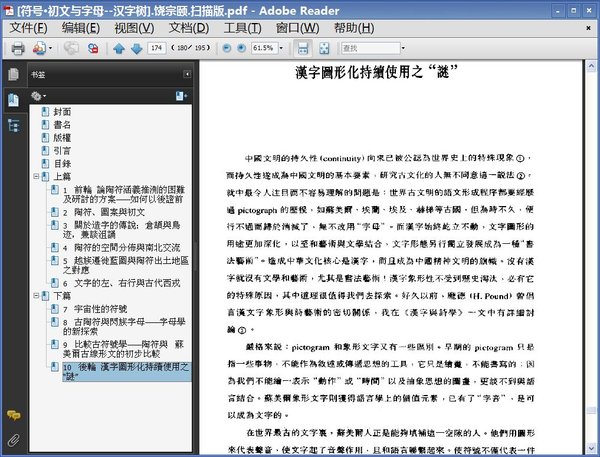Jump to bookmark 2 陶符、圖案與初文
The image size is (600, 457).
(104, 212)
